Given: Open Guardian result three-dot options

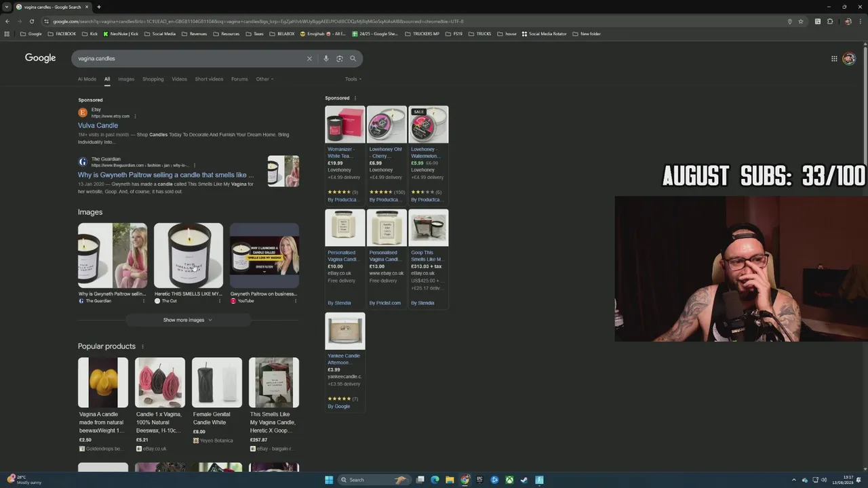Looking at the screenshot, I should click(x=195, y=165).
